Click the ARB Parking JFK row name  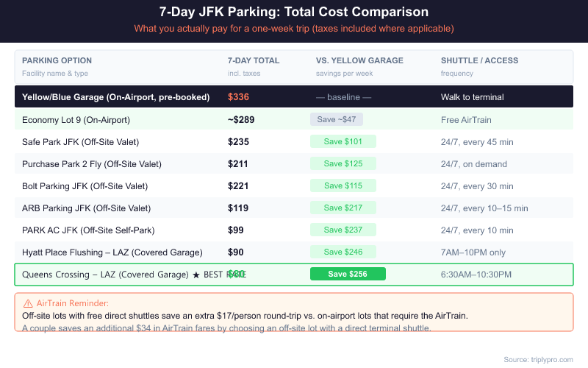point(86,208)
